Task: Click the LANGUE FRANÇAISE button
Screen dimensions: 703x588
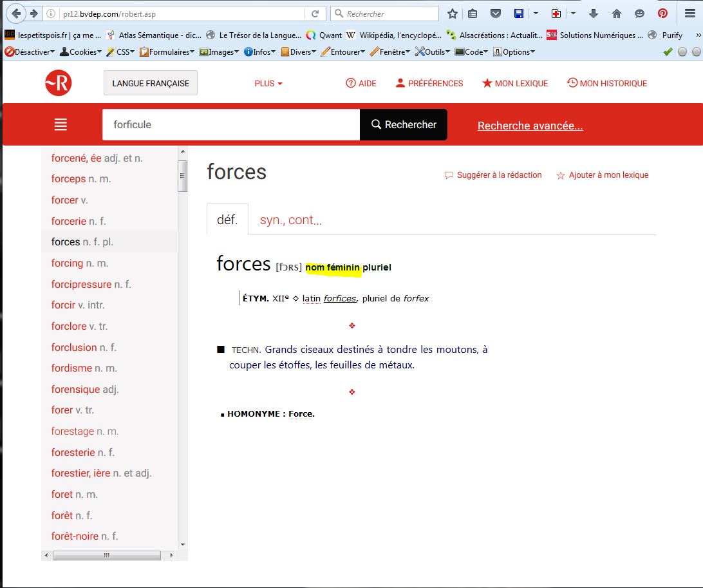Action: click(151, 83)
